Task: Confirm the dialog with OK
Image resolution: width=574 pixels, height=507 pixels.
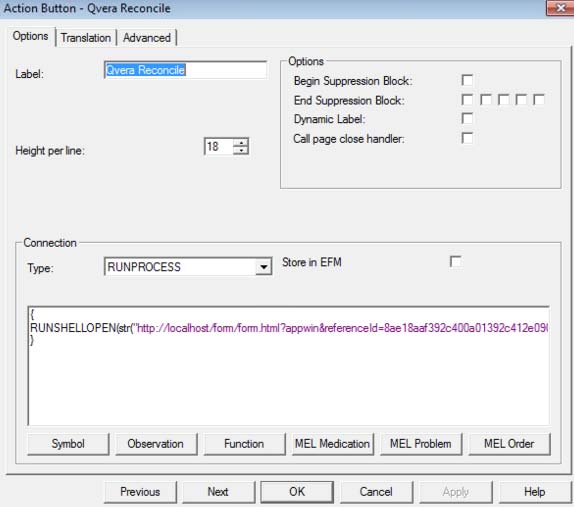Action: 297,492
